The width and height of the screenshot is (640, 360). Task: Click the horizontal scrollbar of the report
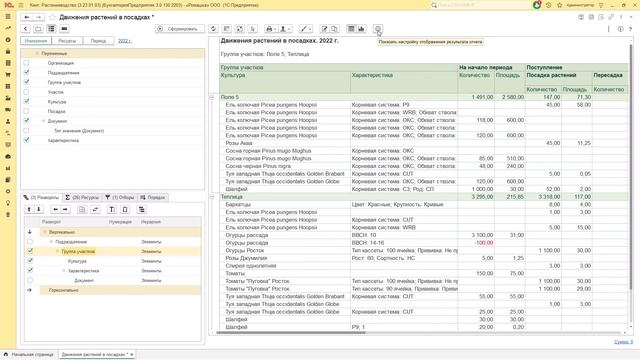point(291,333)
